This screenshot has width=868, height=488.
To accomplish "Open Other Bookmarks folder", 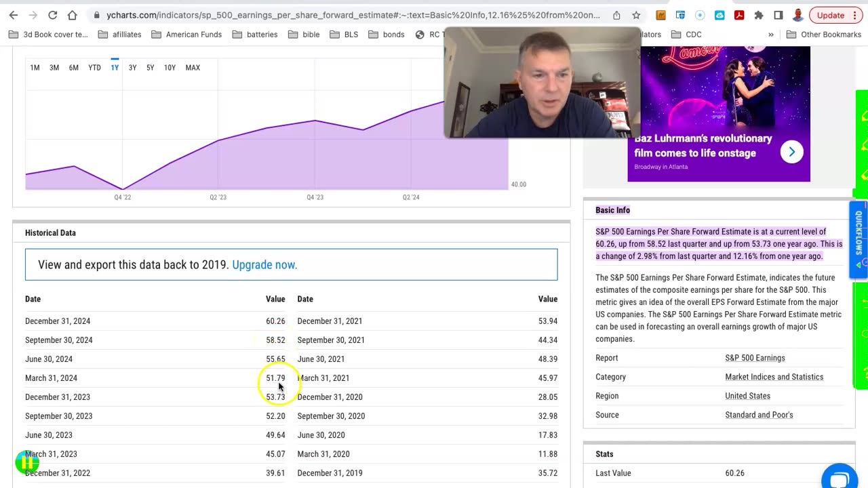I will [823, 35].
